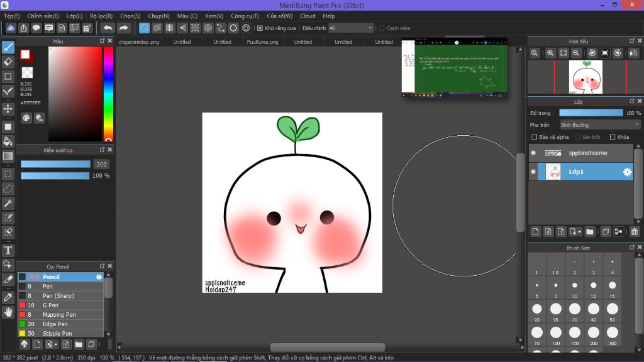
Task: Open the Bộ lọc(R) menu
Action: [101, 16]
